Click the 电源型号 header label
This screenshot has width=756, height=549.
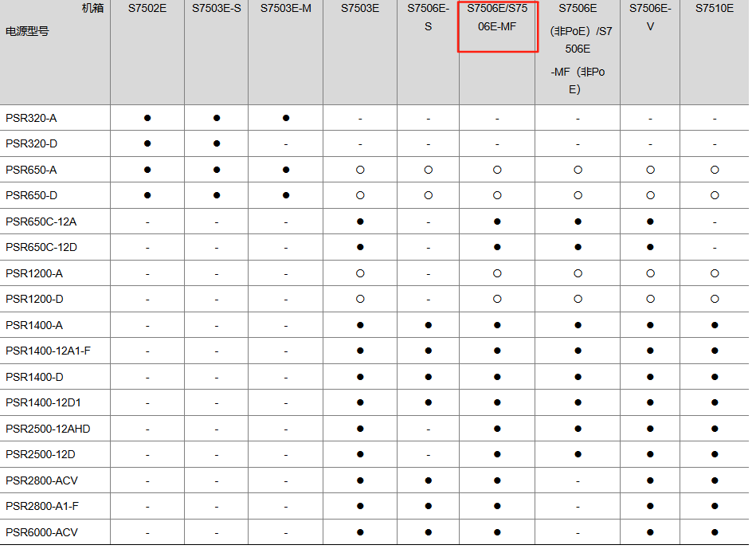coord(27,31)
